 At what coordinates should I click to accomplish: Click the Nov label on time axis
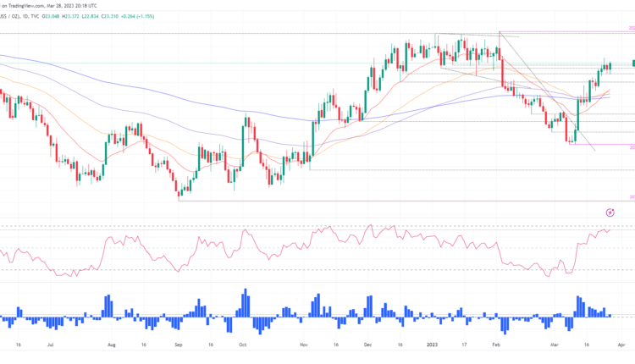pos(304,345)
